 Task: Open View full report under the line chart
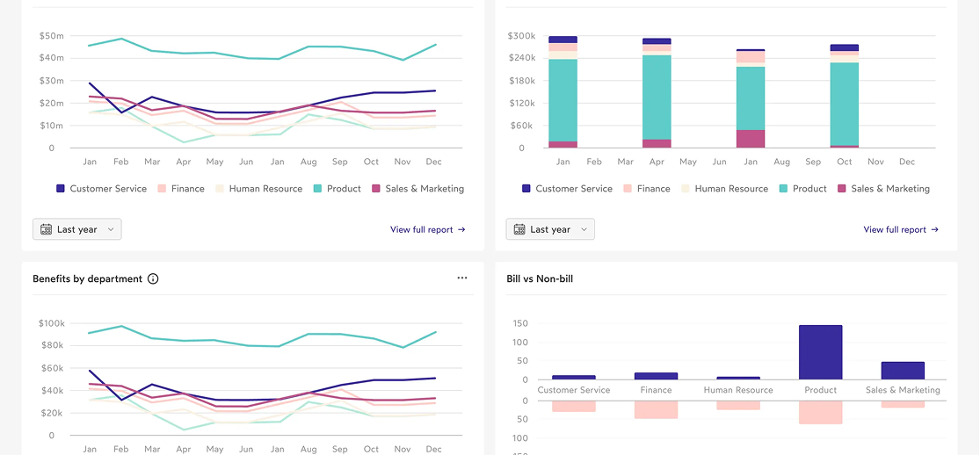(421, 230)
